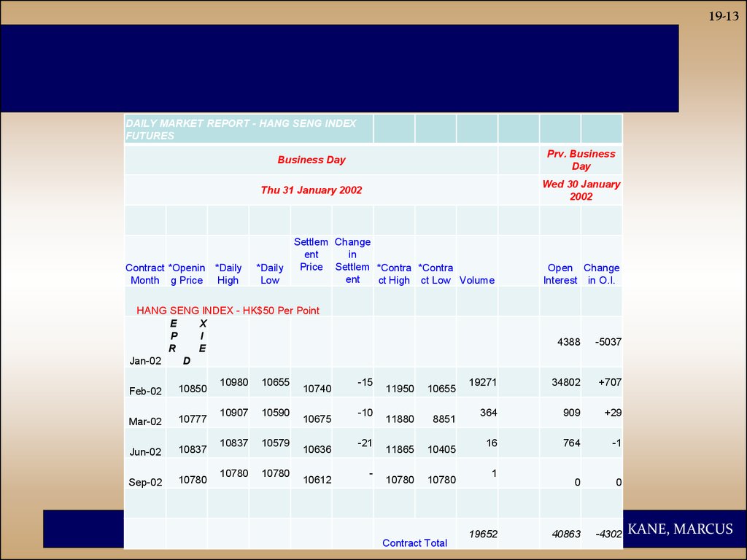Viewport: 747px width, 560px height.
Task: Click 'Prv. Business Day' heading
Action: (581, 160)
